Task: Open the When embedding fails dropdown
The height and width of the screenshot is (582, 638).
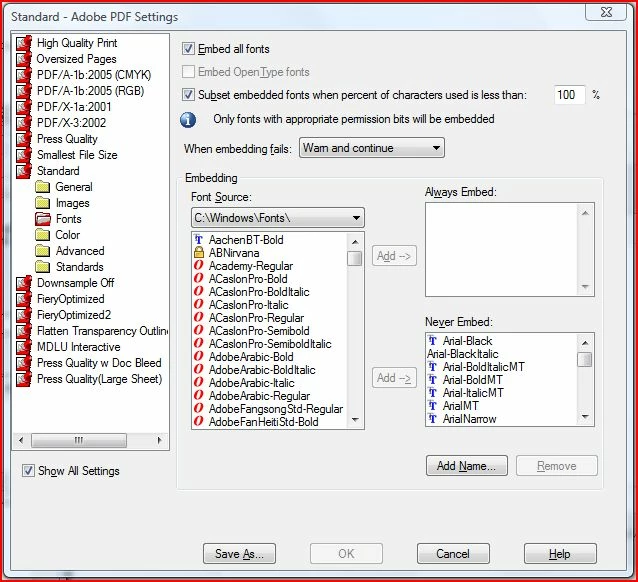Action: coord(371,147)
